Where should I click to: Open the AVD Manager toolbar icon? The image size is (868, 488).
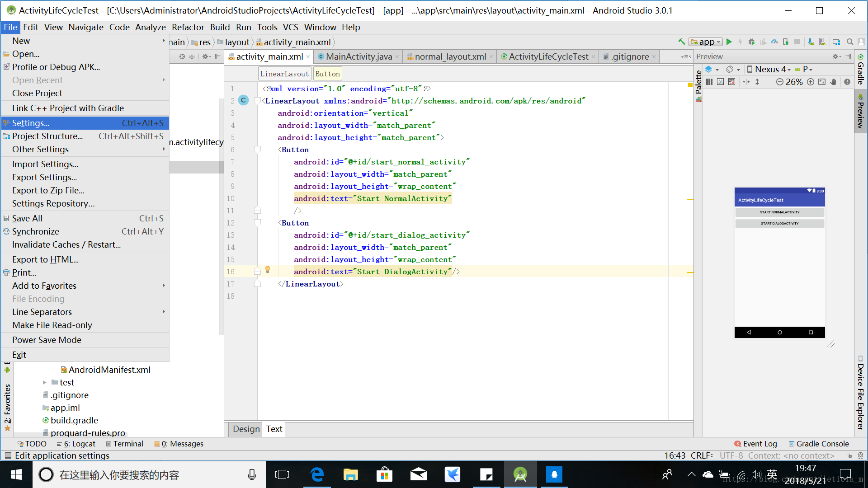click(822, 42)
